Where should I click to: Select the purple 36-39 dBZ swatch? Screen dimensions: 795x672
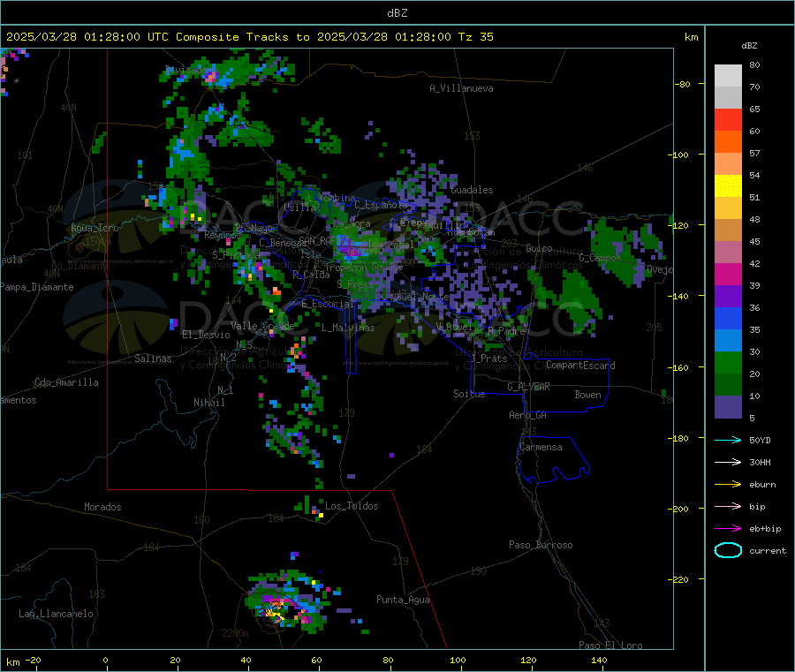pyautogui.click(x=728, y=297)
